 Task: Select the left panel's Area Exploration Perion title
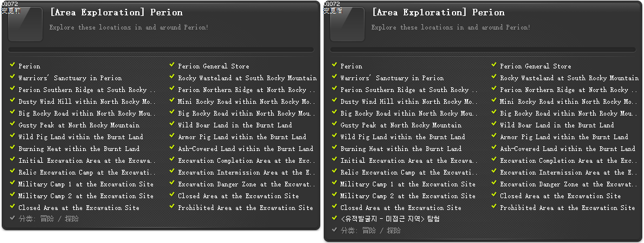[x=116, y=12]
